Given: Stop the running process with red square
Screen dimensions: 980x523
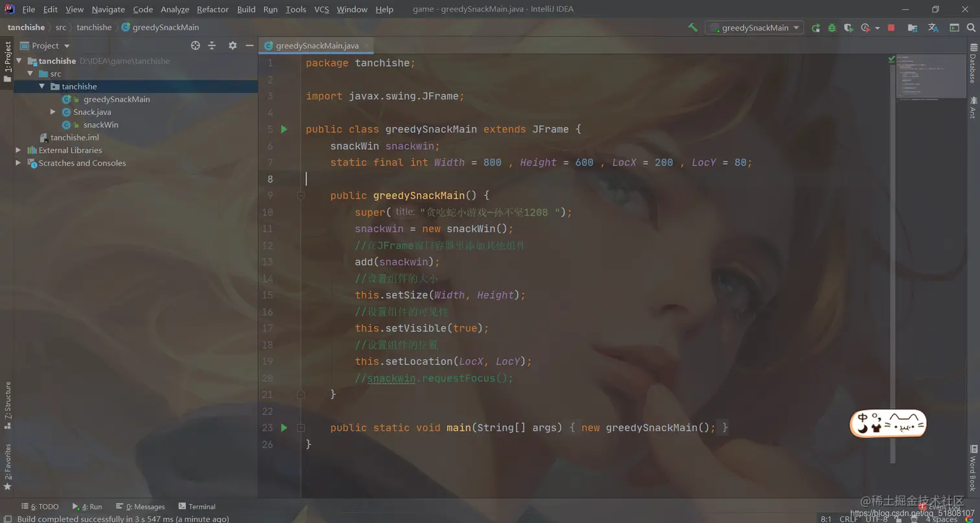Looking at the screenshot, I should [x=891, y=28].
